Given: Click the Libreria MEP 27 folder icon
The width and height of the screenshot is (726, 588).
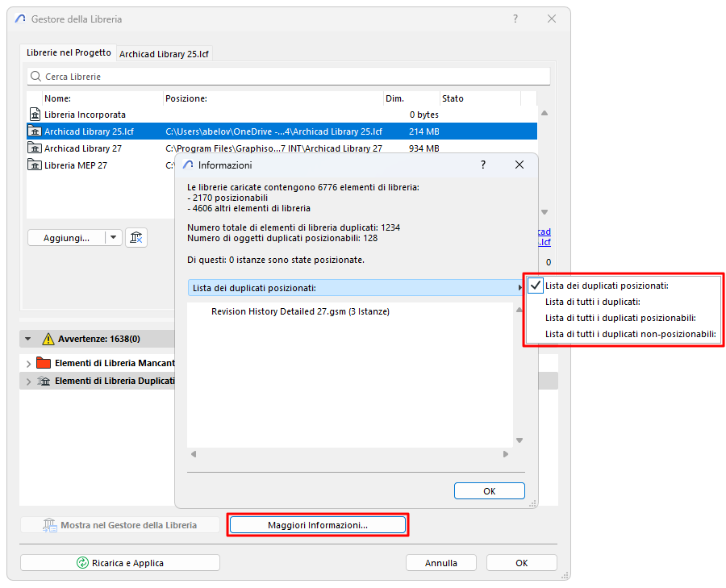Looking at the screenshot, I should pyautogui.click(x=34, y=165).
